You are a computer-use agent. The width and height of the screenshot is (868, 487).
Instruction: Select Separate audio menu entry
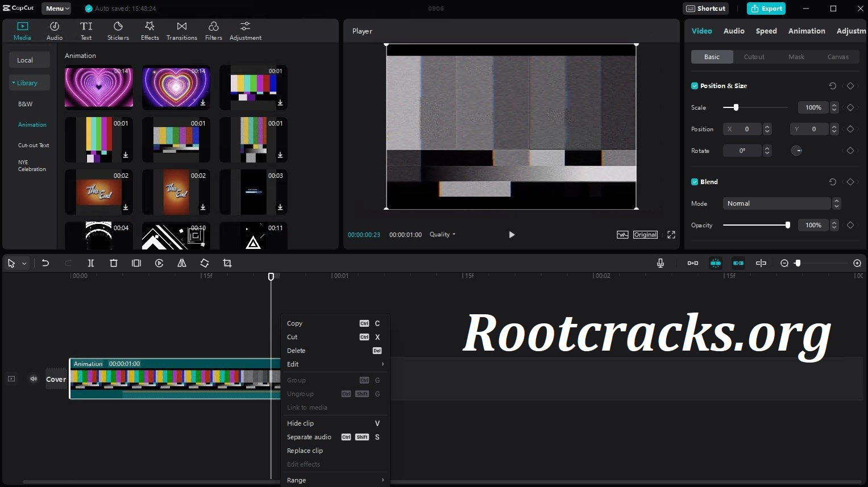click(x=335, y=437)
